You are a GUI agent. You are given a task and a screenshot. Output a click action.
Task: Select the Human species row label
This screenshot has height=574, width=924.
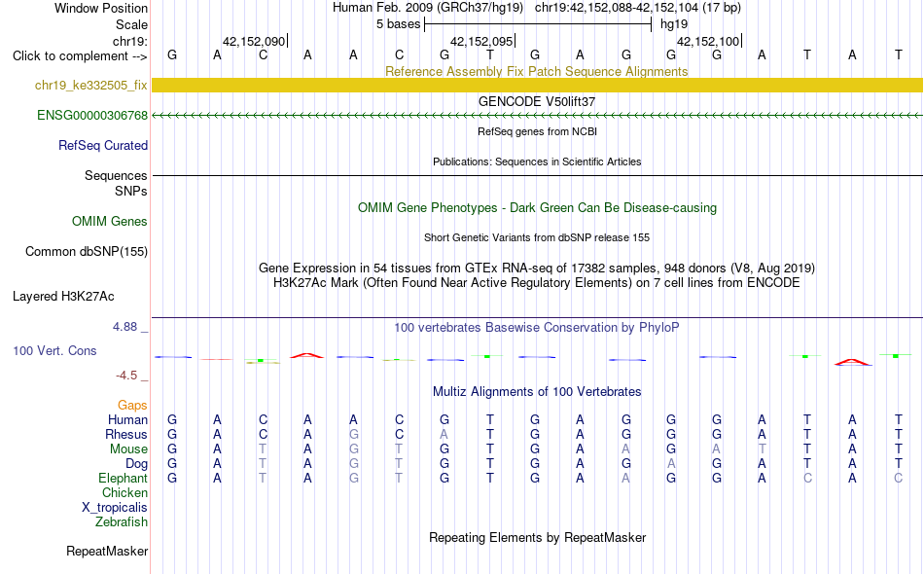(127, 420)
